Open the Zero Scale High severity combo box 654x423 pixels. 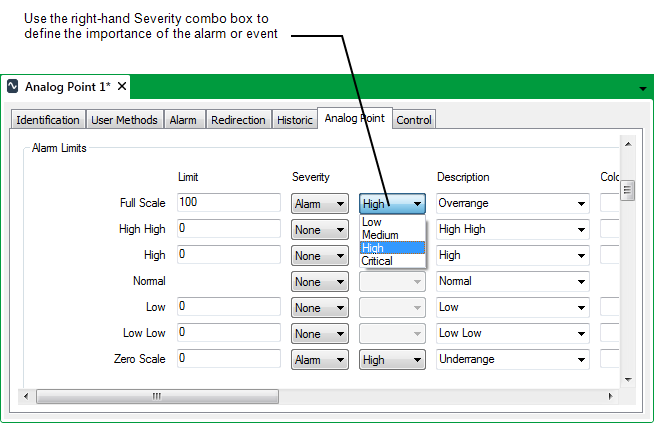pyautogui.click(x=392, y=359)
